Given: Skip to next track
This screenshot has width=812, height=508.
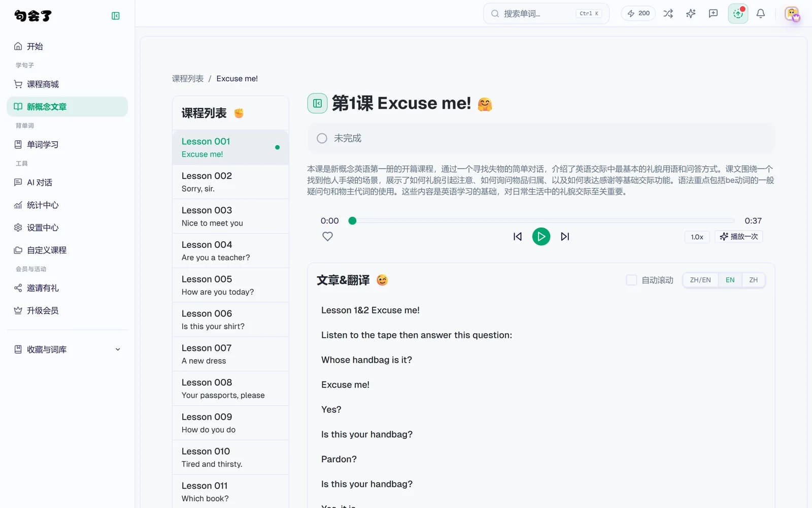Looking at the screenshot, I should pos(565,236).
